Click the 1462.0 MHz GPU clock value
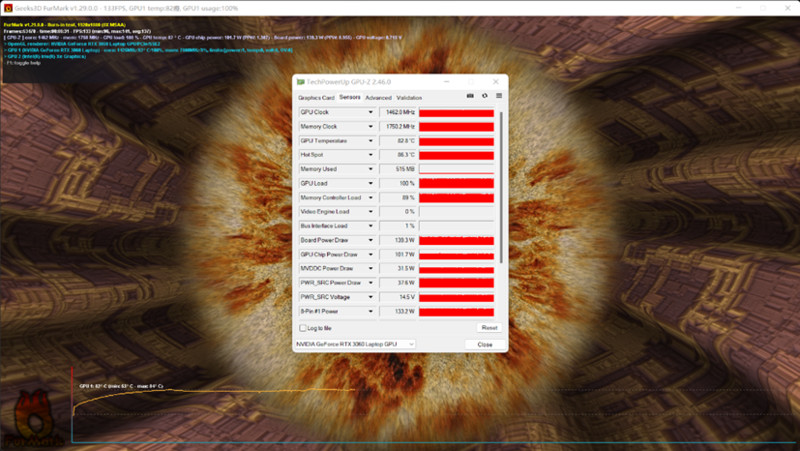The width and height of the screenshot is (800, 451). (398, 112)
